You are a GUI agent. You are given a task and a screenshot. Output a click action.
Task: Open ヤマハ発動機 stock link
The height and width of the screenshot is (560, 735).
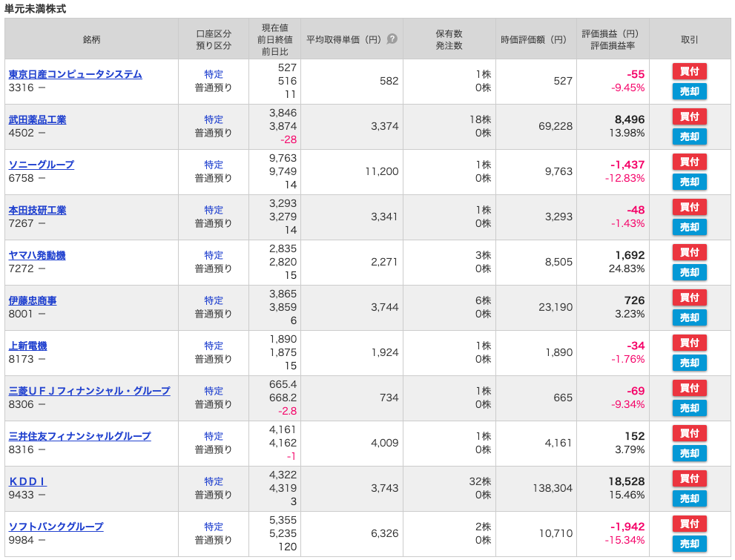tap(37, 255)
